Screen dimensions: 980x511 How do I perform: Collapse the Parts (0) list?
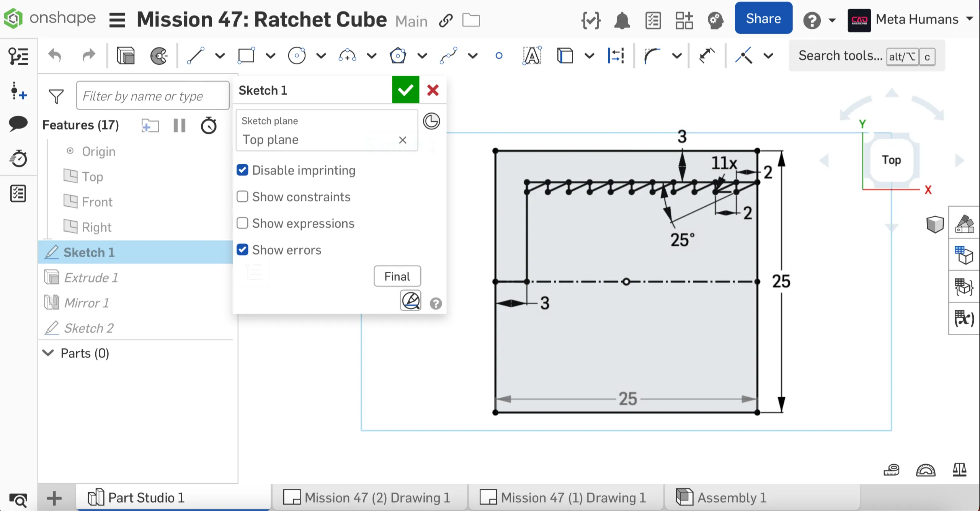(x=48, y=353)
